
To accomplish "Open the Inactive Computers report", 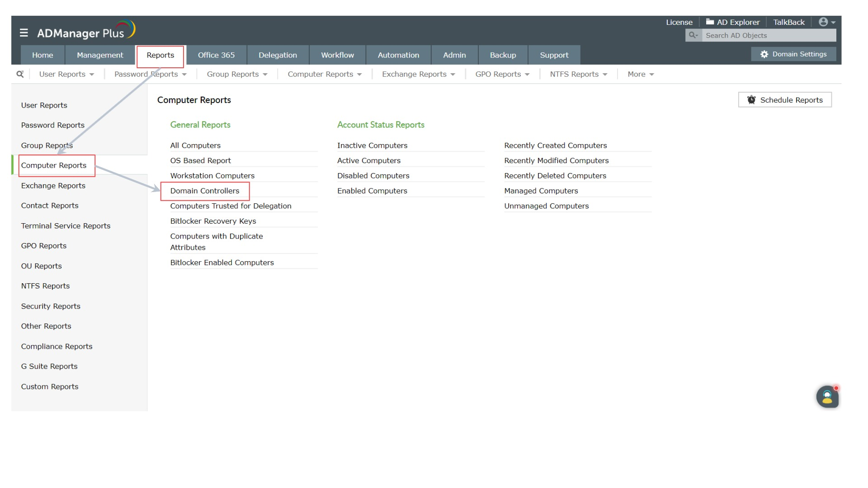I will click(x=372, y=145).
